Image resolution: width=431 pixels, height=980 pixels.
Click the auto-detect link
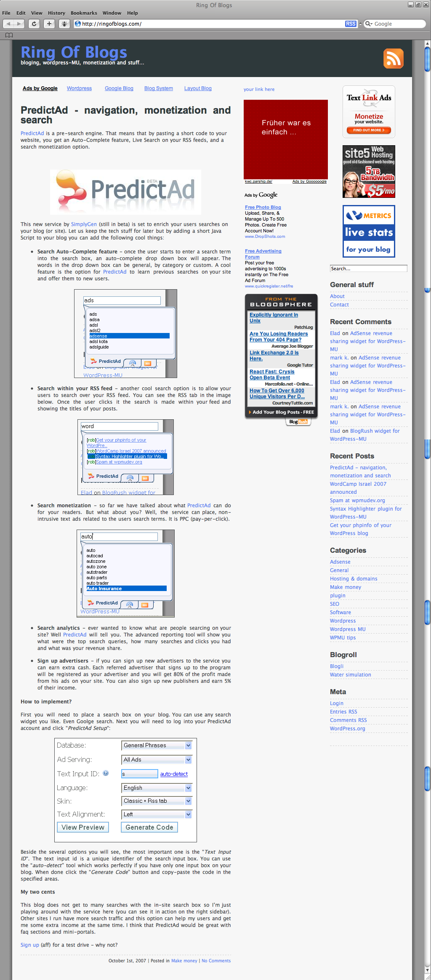pyautogui.click(x=174, y=774)
